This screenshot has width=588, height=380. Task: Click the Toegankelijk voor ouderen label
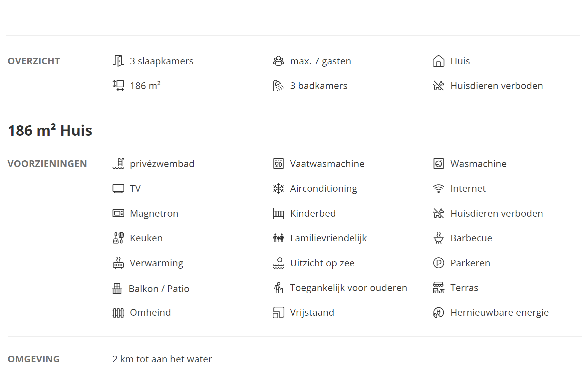tap(349, 288)
